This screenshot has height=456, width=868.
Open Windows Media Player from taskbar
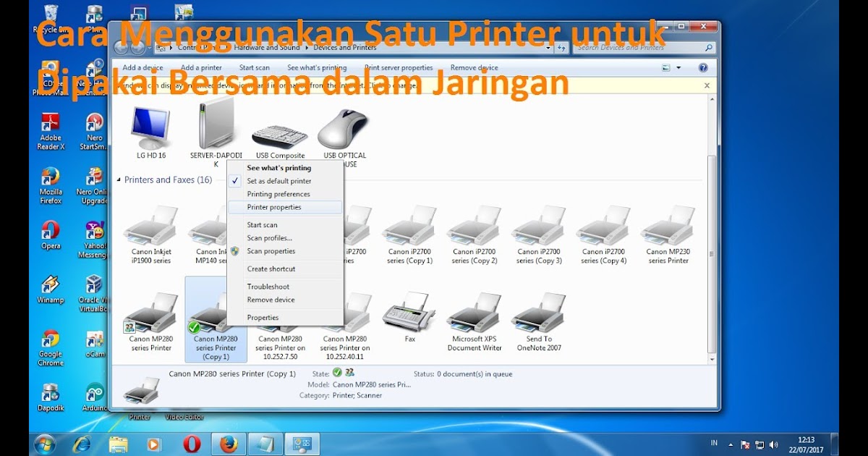155,444
